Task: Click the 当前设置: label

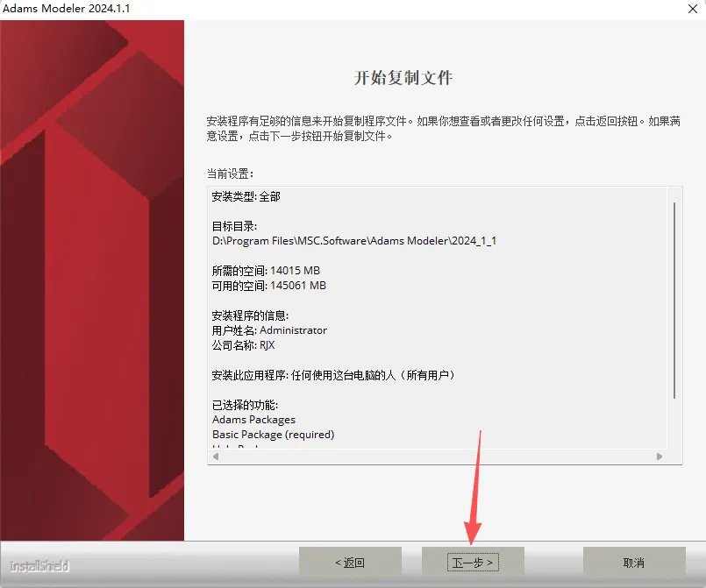Action: click(230, 174)
